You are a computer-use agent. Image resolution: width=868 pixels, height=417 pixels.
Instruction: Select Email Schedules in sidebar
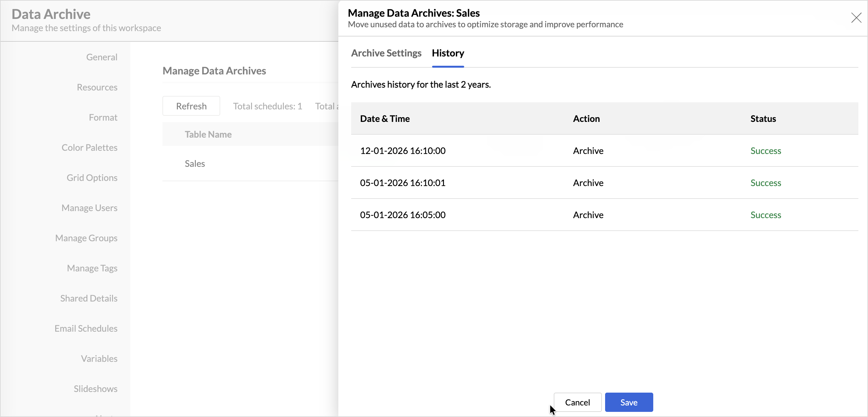(86, 328)
